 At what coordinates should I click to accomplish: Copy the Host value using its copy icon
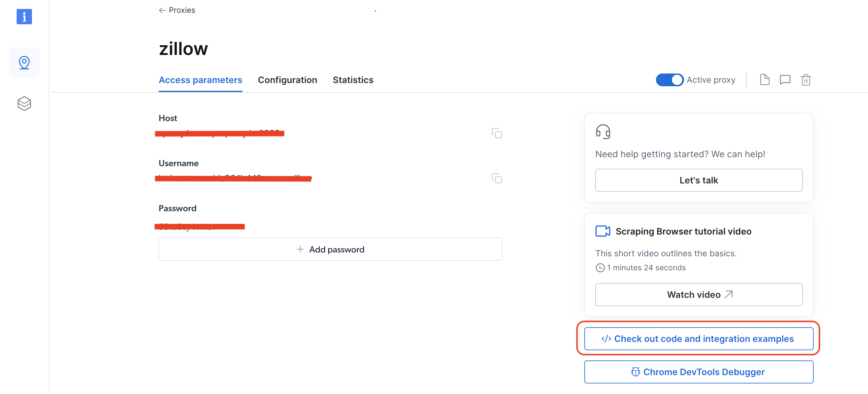click(x=497, y=133)
